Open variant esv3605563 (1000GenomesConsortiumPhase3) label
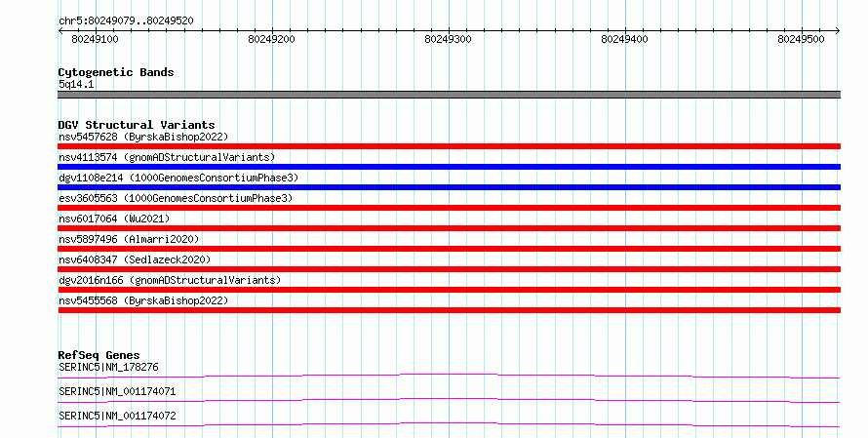 (x=176, y=198)
